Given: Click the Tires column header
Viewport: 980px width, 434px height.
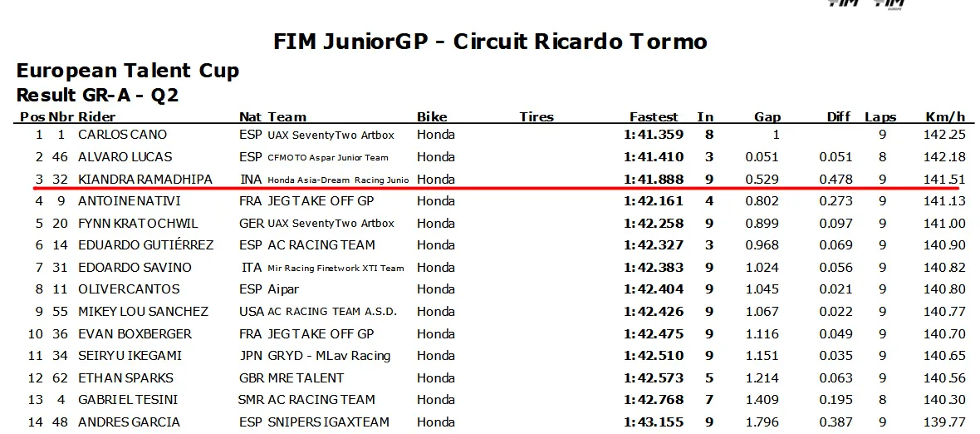Looking at the screenshot, I should pos(537,117).
